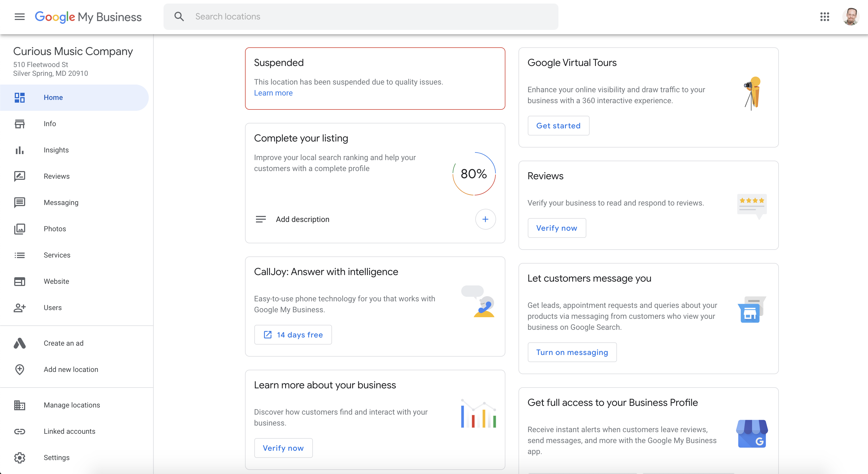Image resolution: width=868 pixels, height=474 pixels.
Task: Click the Insights bar chart icon
Action: pos(19,150)
